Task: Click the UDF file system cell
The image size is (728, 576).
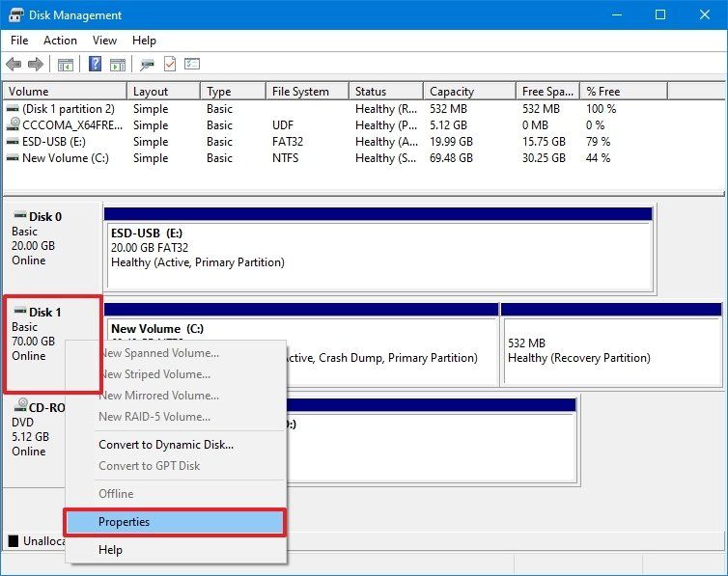Action: coord(283,125)
